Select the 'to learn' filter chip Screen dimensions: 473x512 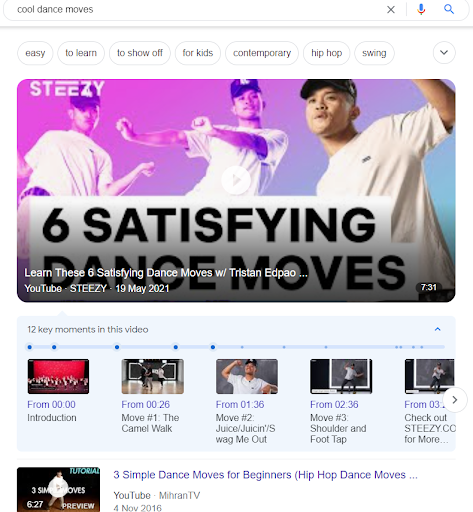click(81, 53)
